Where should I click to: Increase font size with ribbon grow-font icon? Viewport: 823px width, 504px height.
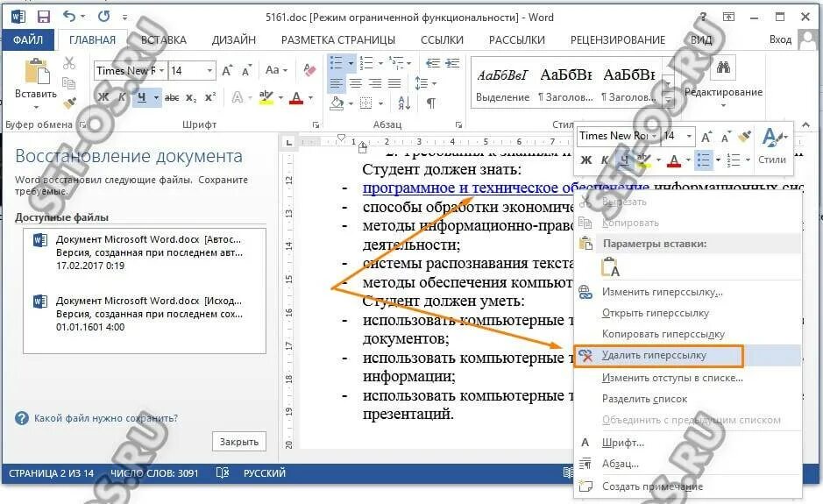click(227, 70)
